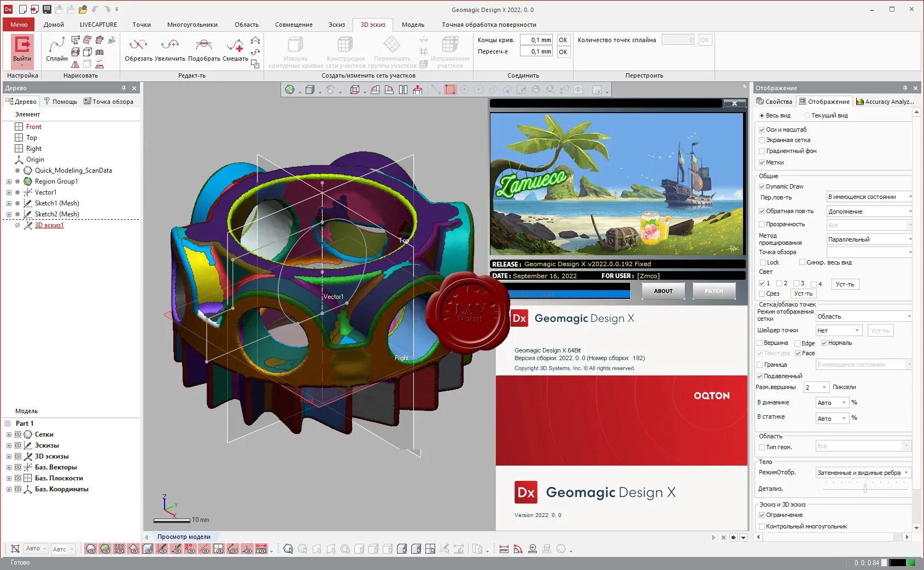Open the Многоугольники ribbon tab
Screen dimensions: 924x570
pyautogui.click(x=192, y=25)
